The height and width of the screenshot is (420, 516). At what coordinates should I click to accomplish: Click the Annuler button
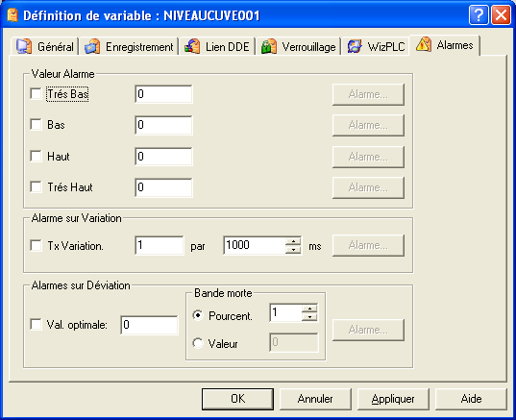pos(315,399)
